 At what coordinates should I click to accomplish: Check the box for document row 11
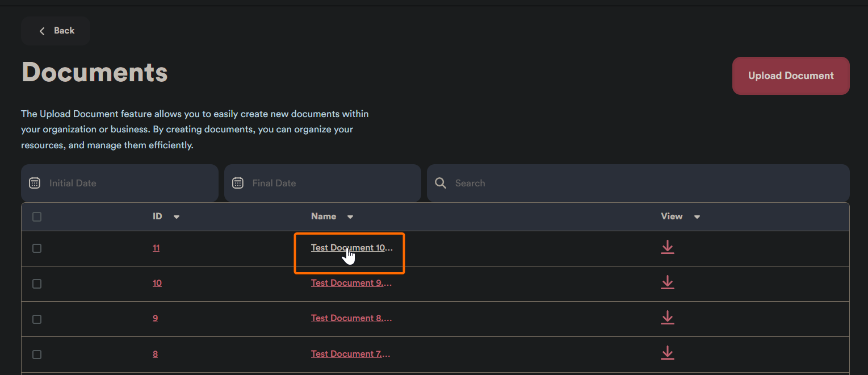[37, 248]
